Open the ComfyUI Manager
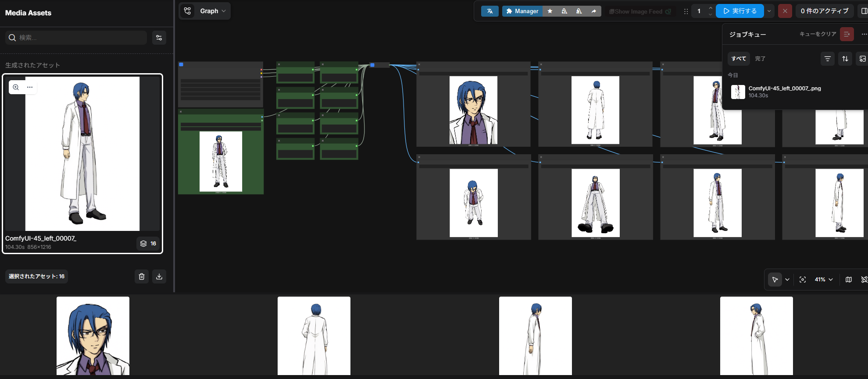Screen dimensions: 868x379 pos(522,11)
